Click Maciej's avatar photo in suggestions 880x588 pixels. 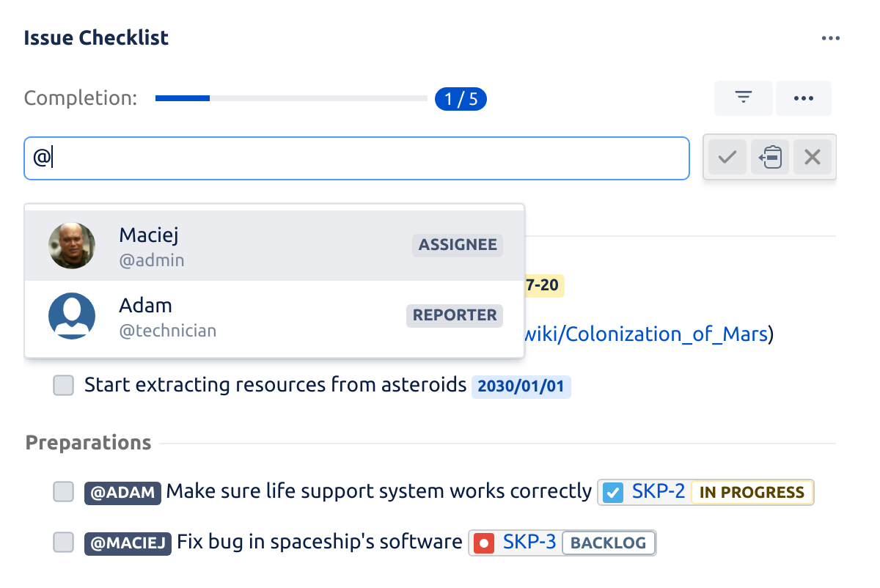[72, 246]
